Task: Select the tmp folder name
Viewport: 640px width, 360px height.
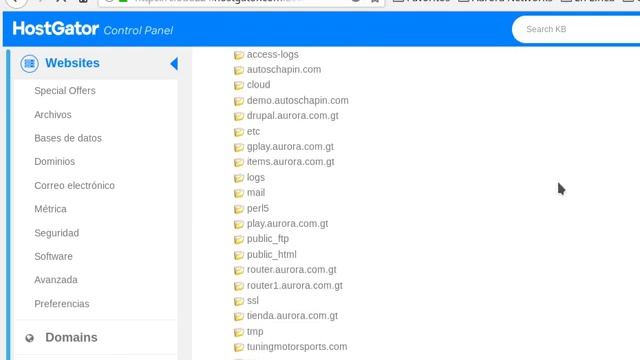Action: tap(255, 331)
